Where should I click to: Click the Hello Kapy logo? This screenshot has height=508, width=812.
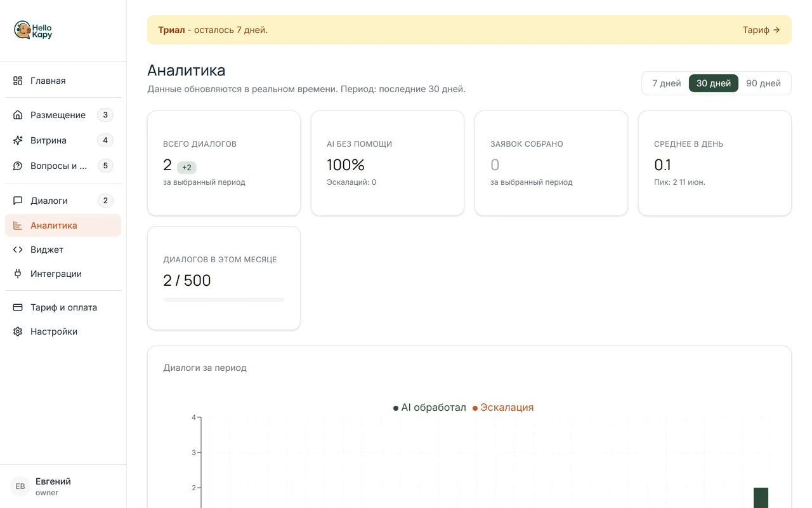click(x=33, y=30)
